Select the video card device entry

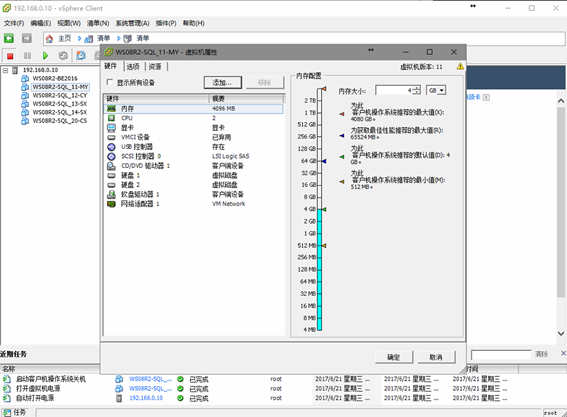pos(193,128)
